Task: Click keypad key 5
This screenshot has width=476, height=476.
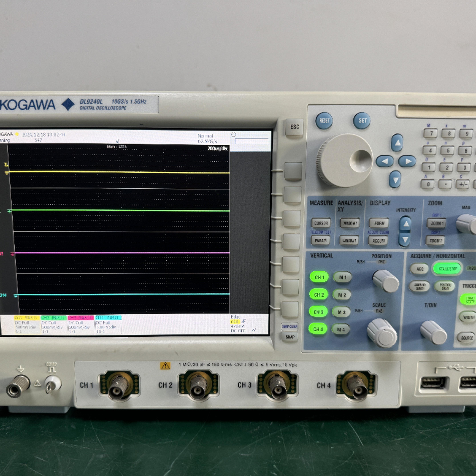Action: click(447, 151)
